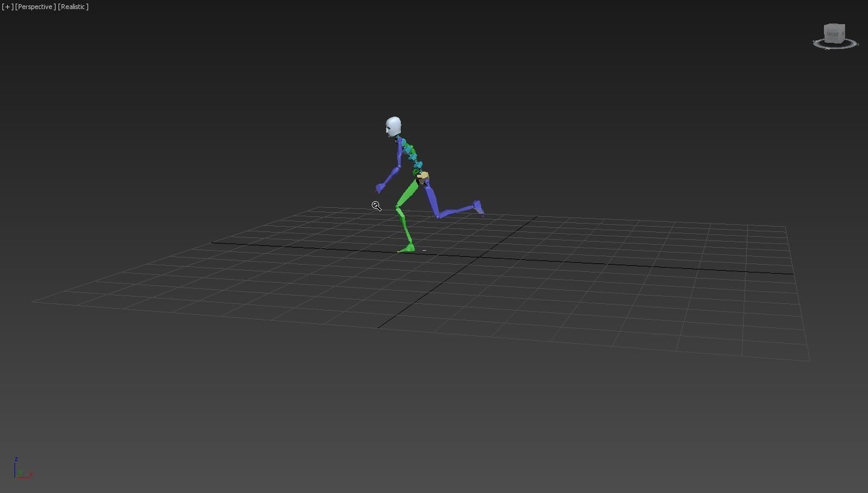This screenshot has width=868, height=493.
Task: Select the tan pelvis of the biped
Action: pyautogui.click(x=423, y=176)
